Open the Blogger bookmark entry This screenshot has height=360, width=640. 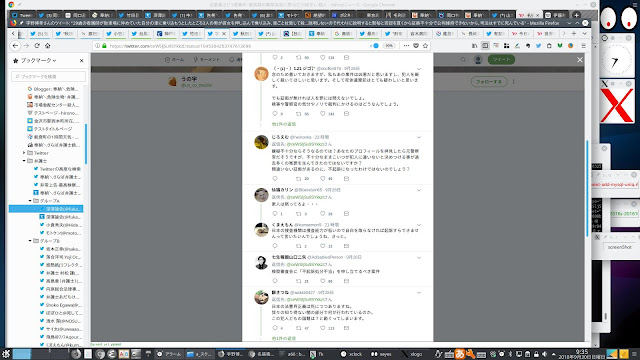[x=53, y=89]
